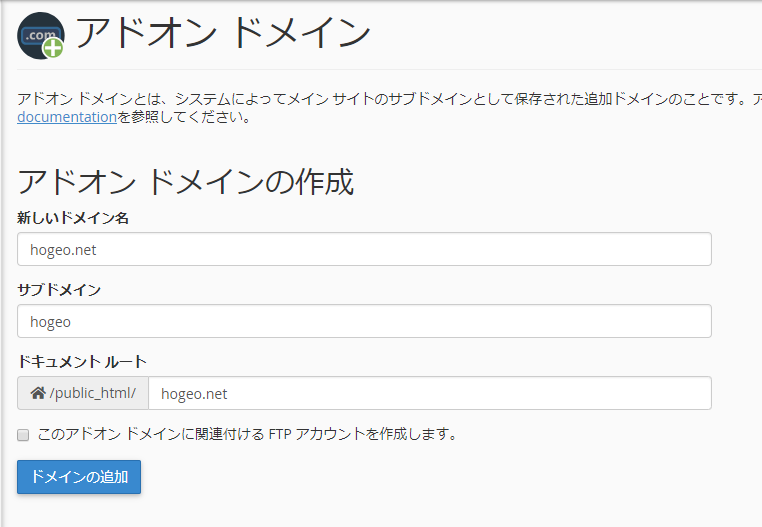The width and height of the screenshot is (762, 527).
Task: Click the 新しいドメイン名 input field
Action: [364, 249]
